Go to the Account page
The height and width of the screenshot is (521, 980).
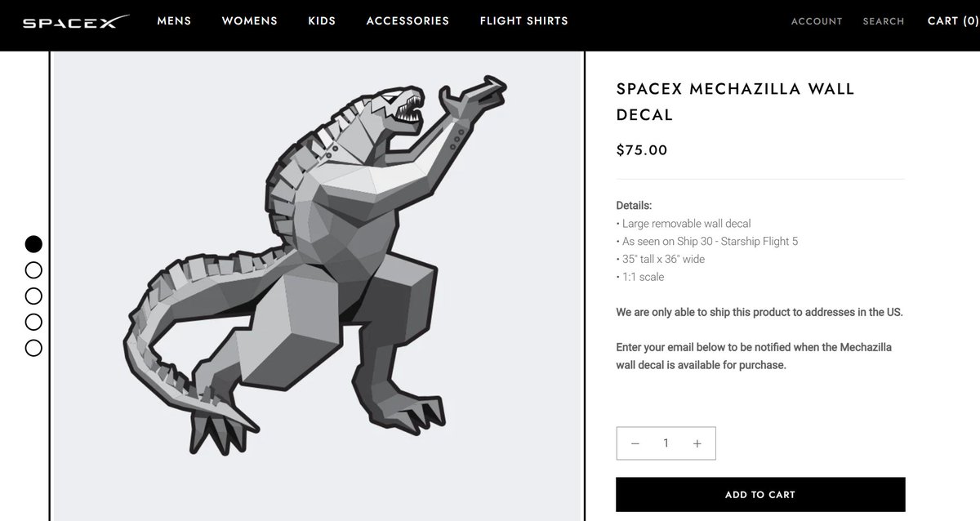[x=817, y=21]
